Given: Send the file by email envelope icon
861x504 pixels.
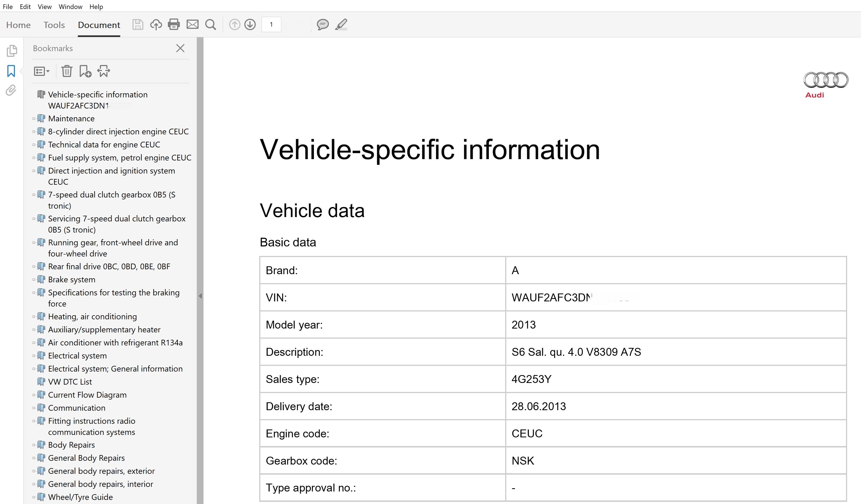Looking at the screenshot, I should (192, 24).
